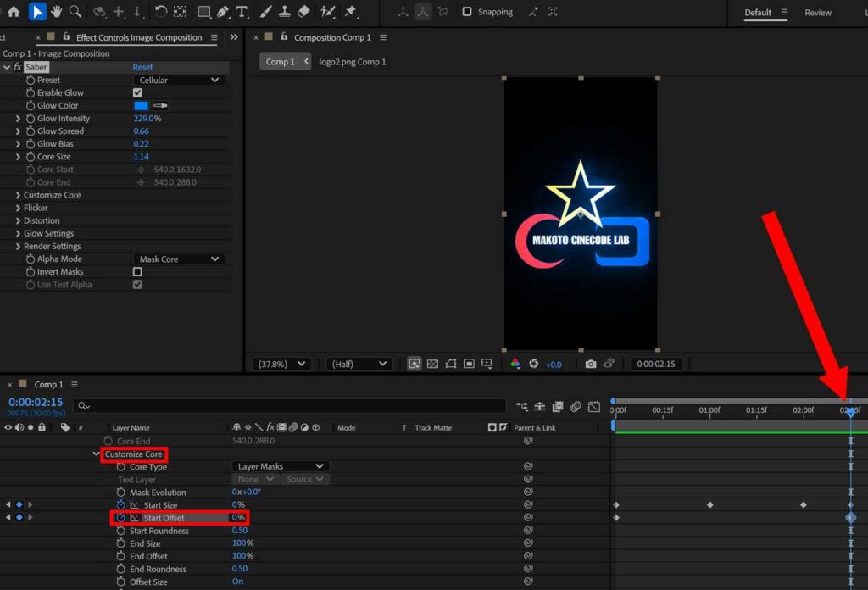The width and height of the screenshot is (868, 590).
Task: Toggle Mask Evolution stopwatch
Action: click(x=120, y=492)
